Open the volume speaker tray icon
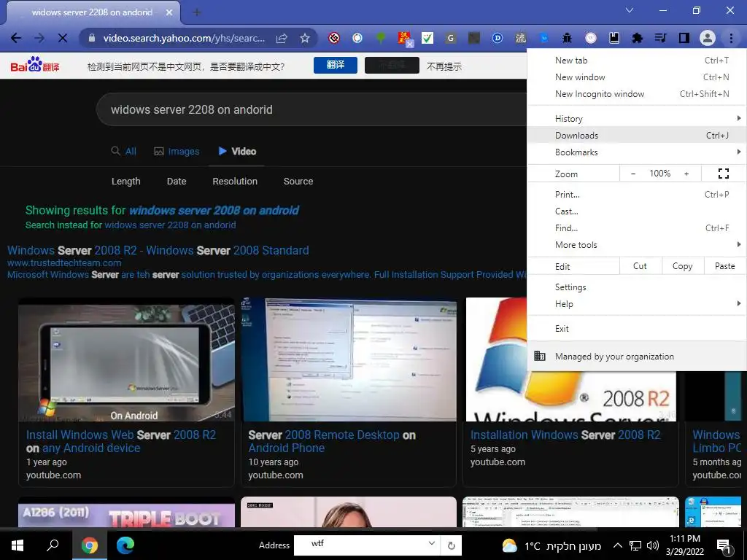 tap(653, 545)
